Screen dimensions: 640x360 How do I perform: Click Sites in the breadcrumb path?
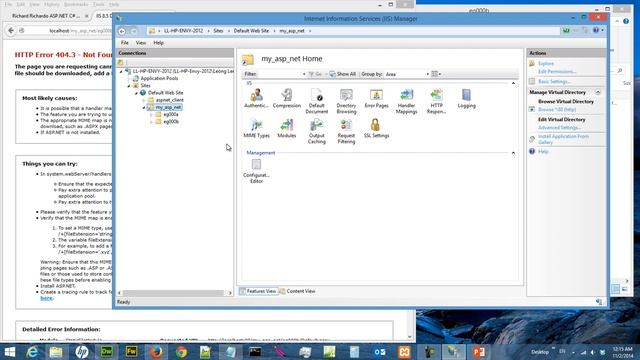[x=218, y=31]
